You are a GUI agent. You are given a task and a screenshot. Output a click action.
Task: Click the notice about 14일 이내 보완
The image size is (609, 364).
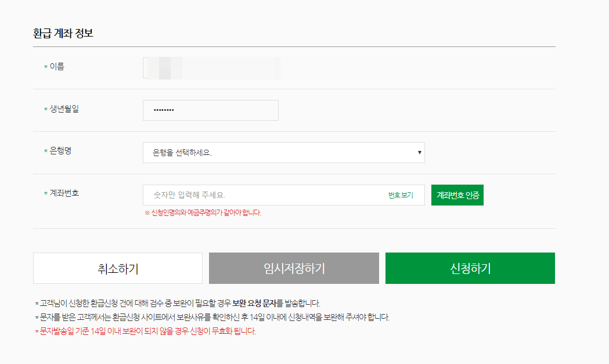pyautogui.click(x=212, y=317)
